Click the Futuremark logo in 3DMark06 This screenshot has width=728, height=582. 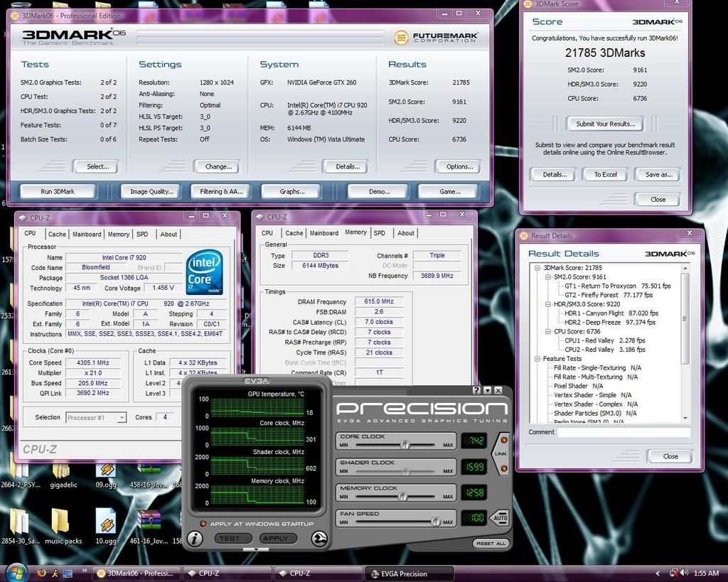click(x=435, y=38)
